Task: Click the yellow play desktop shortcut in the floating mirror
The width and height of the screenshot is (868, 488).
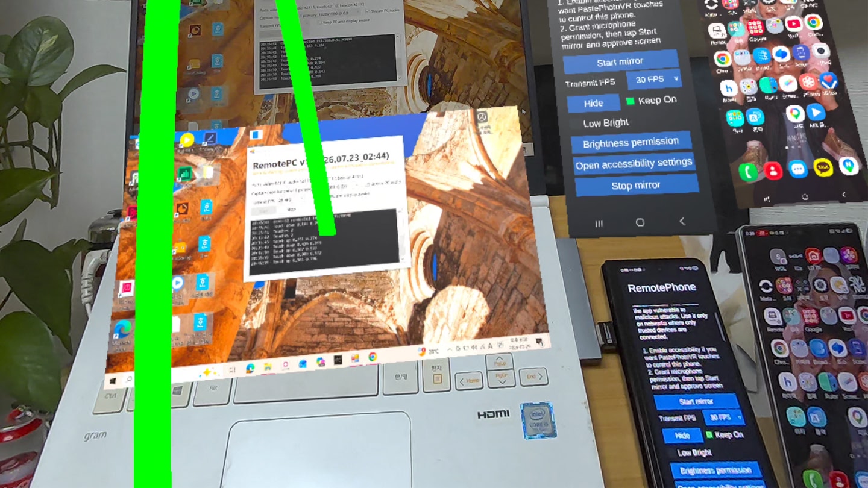Action: click(186, 140)
